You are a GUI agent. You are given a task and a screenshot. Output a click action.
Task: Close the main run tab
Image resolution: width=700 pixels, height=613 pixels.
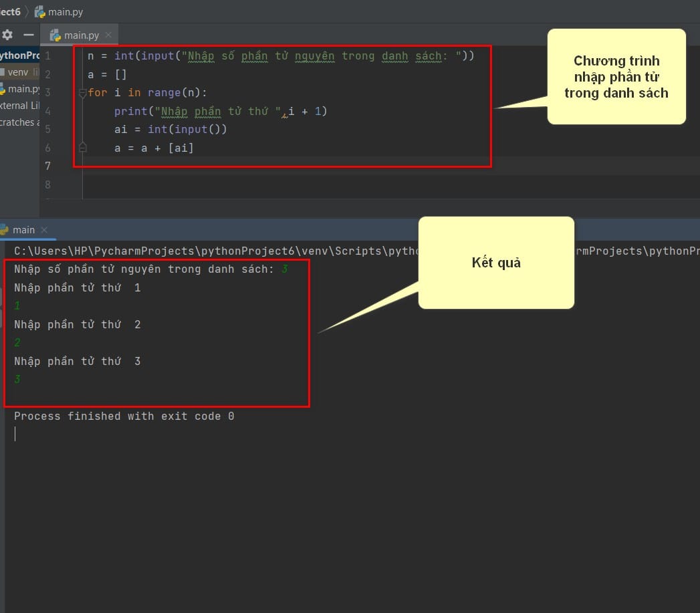(x=44, y=230)
